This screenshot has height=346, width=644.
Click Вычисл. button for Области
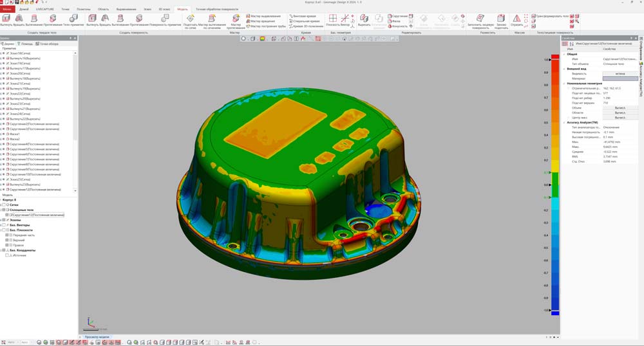click(x=620, y=113)
